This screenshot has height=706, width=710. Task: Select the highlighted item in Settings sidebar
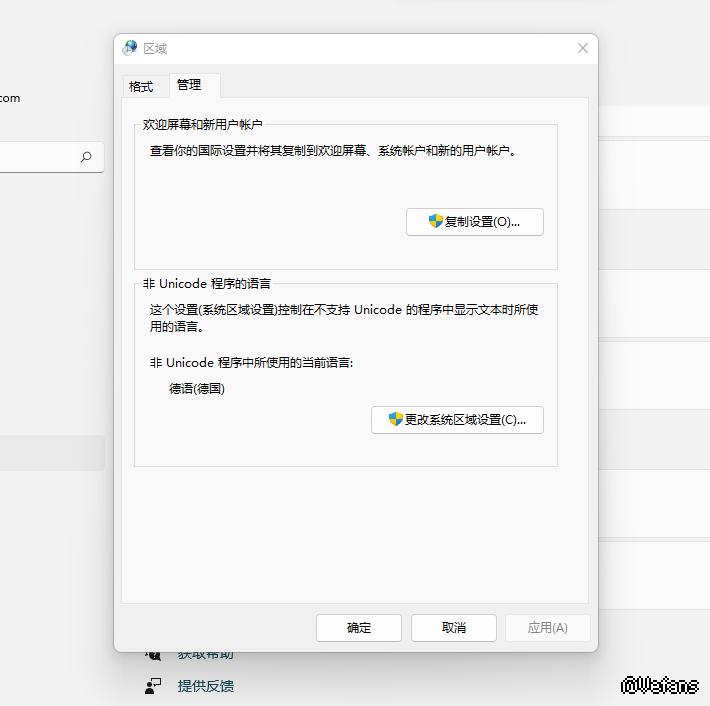pyautogui.click(x=52, y=453)
